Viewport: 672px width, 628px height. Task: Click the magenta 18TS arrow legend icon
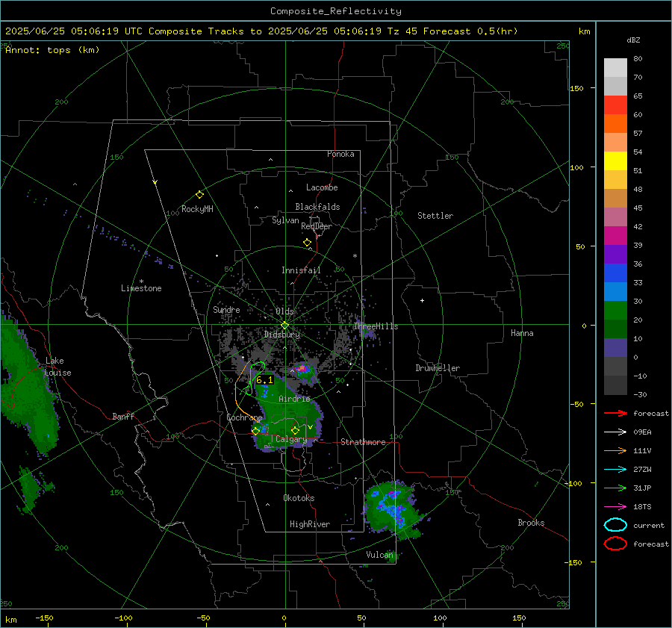[615, 507]
